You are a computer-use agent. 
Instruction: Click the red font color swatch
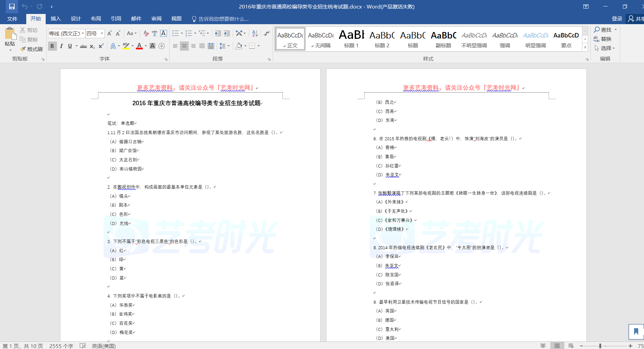[139, 46]
